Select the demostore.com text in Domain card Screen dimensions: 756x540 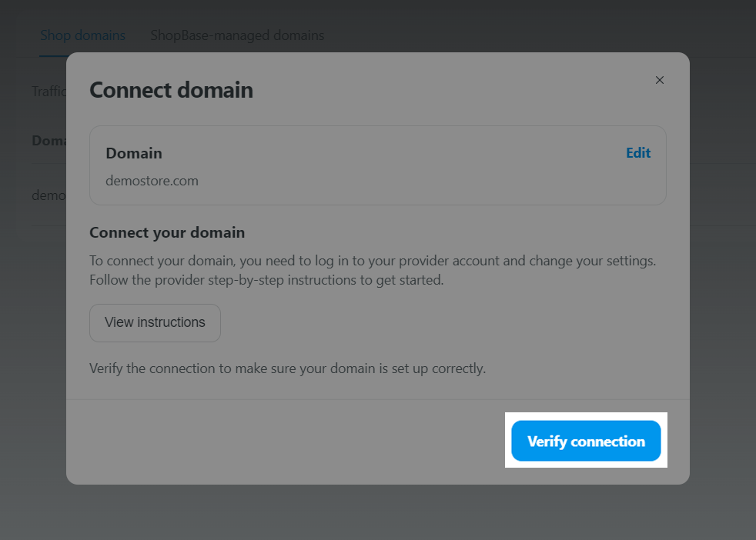click(152, 182)
